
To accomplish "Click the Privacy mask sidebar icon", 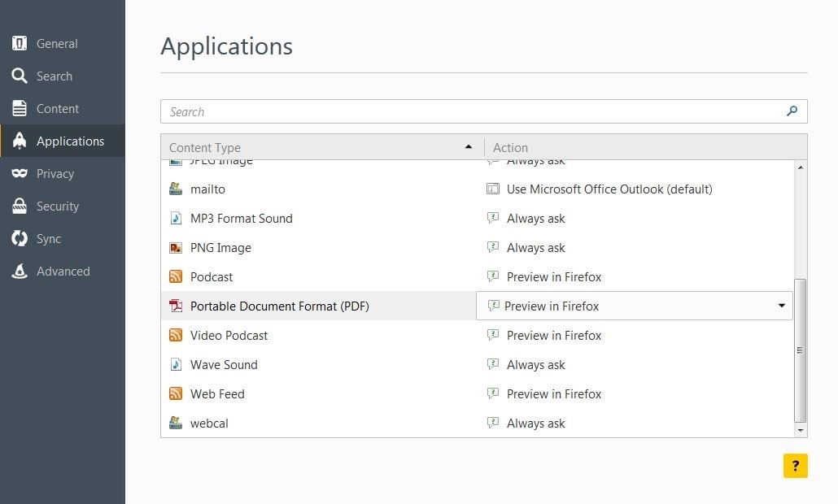I will (x=20, y=173).
